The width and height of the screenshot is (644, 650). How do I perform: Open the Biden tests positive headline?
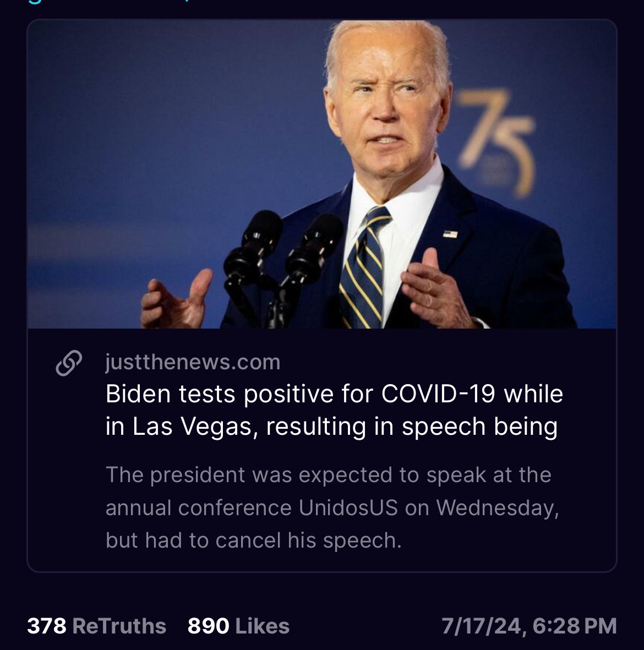tap(334, 409)
